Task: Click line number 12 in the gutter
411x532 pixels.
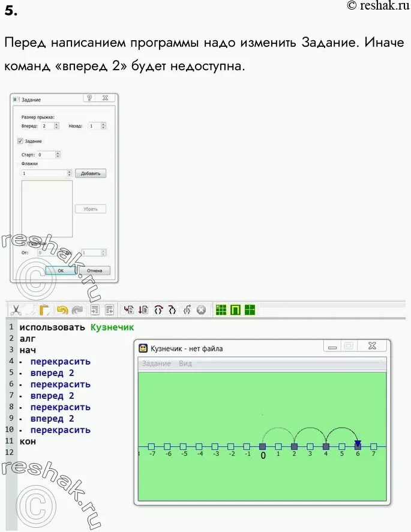Action: (x=10, y=452)
